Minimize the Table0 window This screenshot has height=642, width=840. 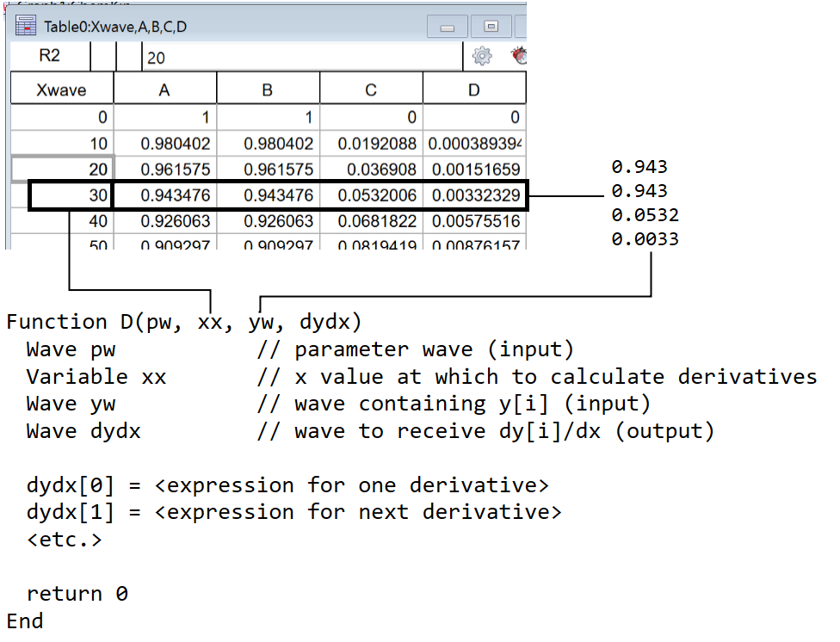click(448, 27)
